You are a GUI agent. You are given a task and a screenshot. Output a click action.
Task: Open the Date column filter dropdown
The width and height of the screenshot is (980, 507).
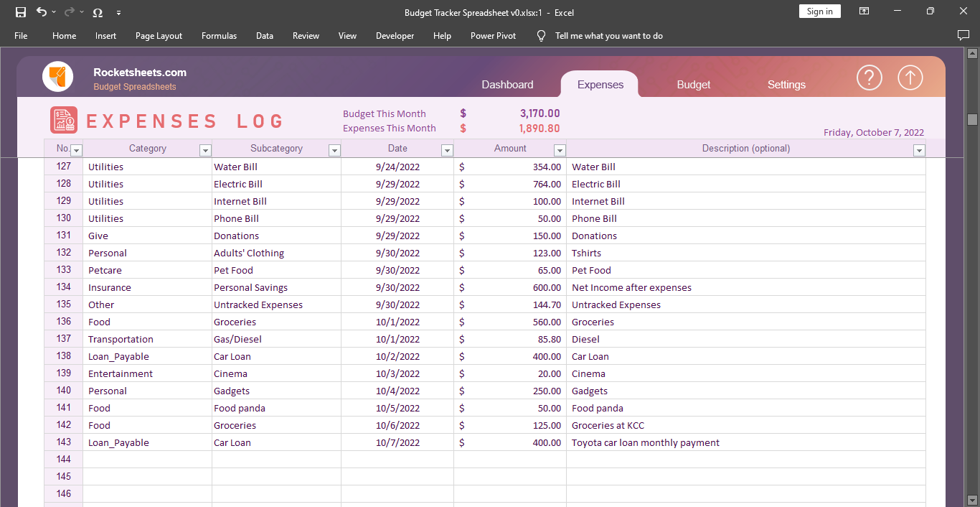[x=447, y=150]
